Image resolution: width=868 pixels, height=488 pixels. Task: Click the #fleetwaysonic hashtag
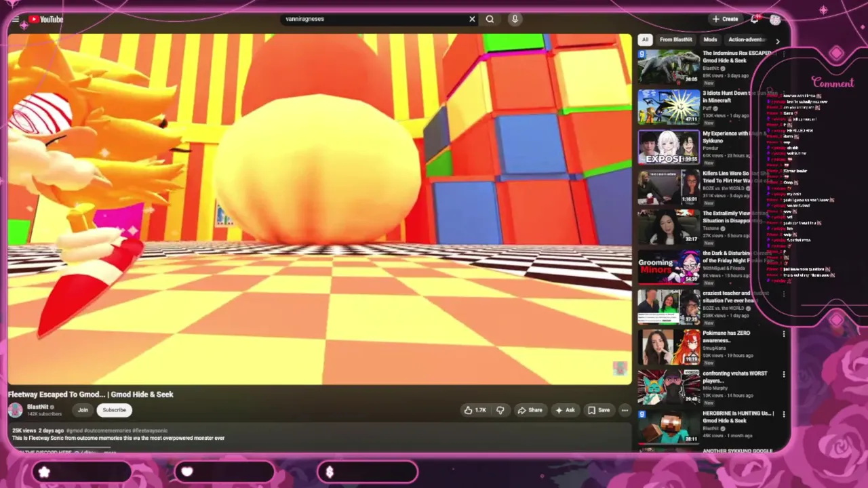pyautogui.click(x=150, y=430)
